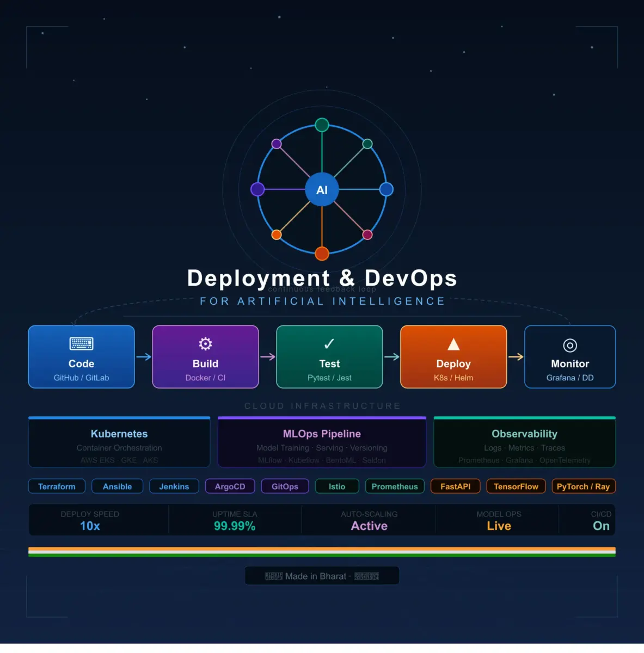Click the gear icon on the Build card
The width and height of the screenshot is (644, 653).
point(205,343)
